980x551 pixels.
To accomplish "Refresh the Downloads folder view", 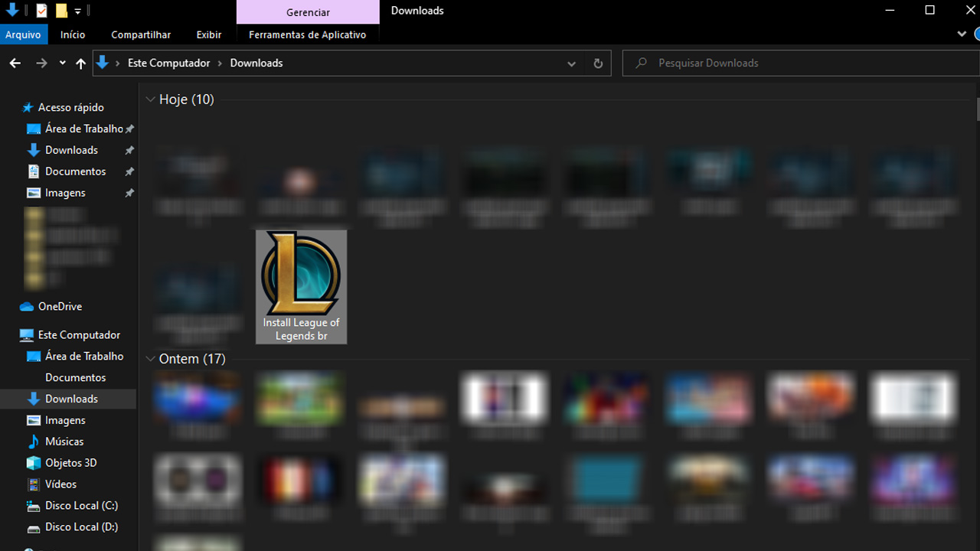I will coord(598,64).
